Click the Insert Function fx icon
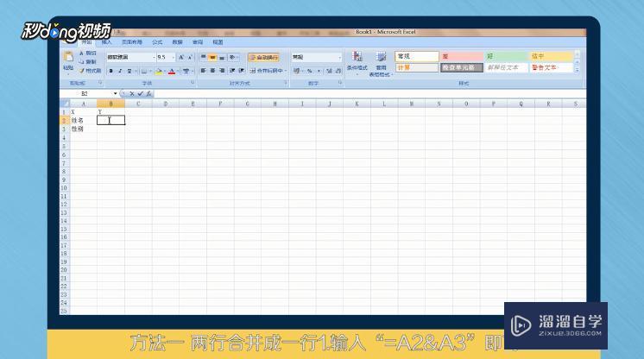 pos(148,94)
